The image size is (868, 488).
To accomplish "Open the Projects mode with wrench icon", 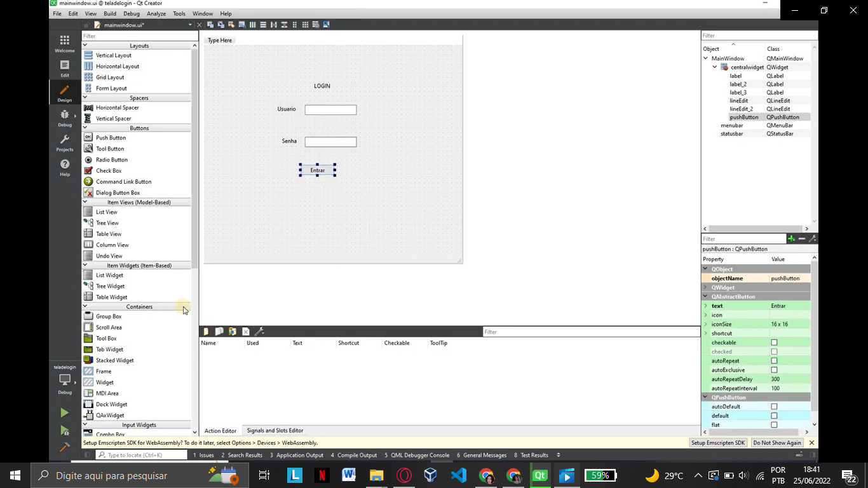I will pos(64,142).
